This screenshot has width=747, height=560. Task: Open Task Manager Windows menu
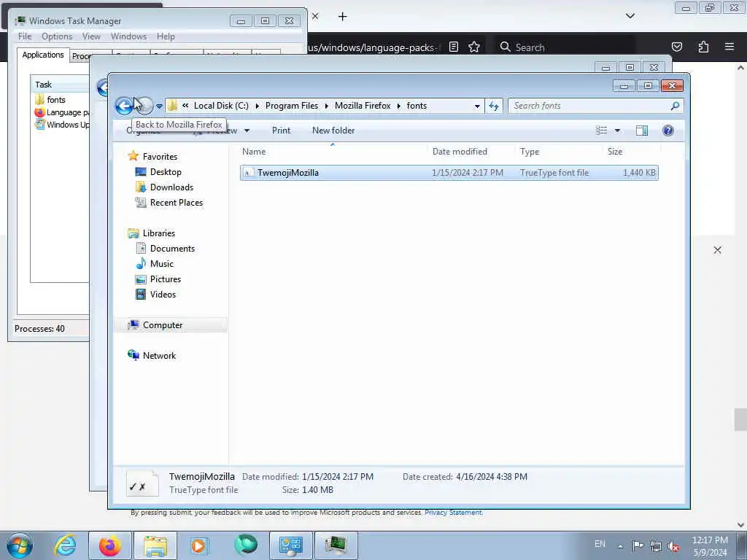(128, 36)
